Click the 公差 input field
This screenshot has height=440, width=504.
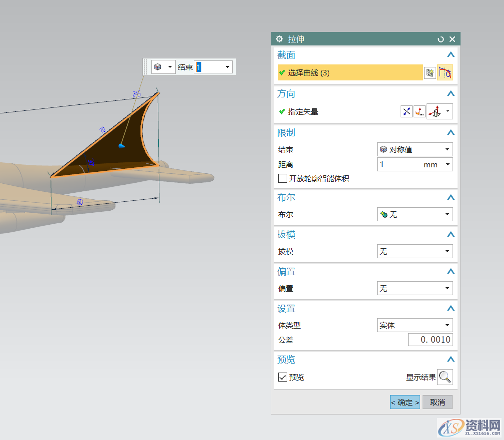tap(430, 340)
